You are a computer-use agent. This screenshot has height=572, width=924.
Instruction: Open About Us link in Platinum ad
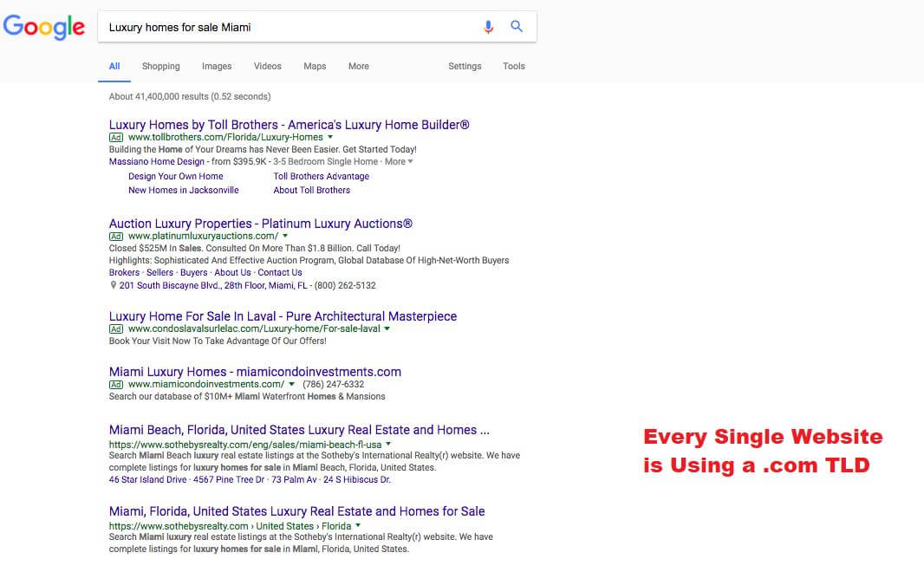[232, 273]
